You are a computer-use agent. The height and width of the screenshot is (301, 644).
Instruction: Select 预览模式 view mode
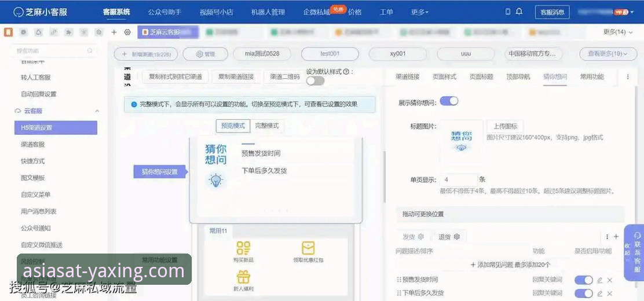point(233,126)
